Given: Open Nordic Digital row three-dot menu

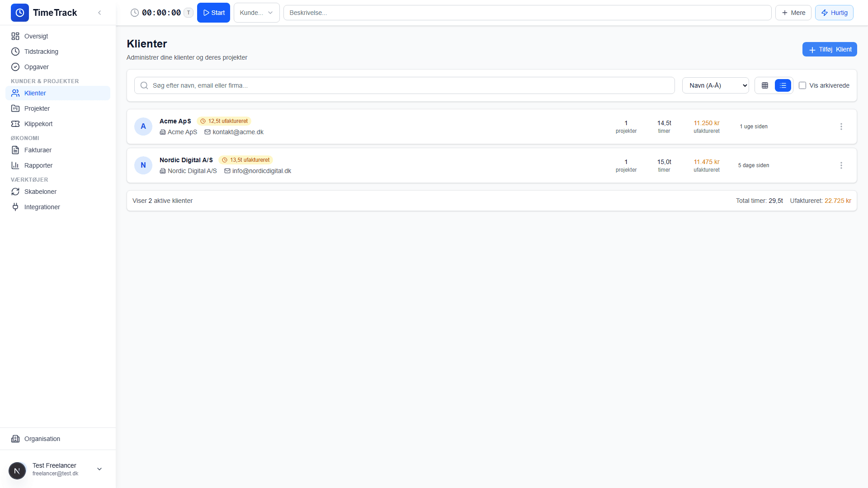Looking at the screenshot, I should click(x=841, y=165).
